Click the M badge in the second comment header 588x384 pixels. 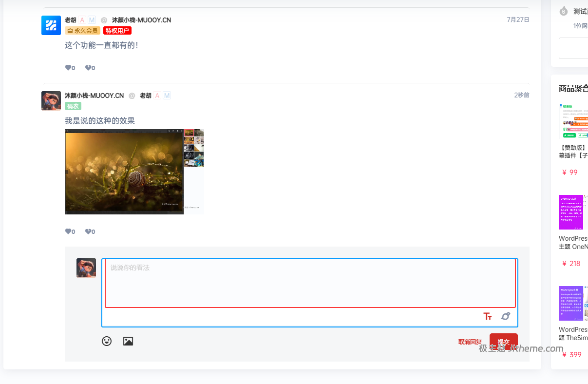pos(167,96)
